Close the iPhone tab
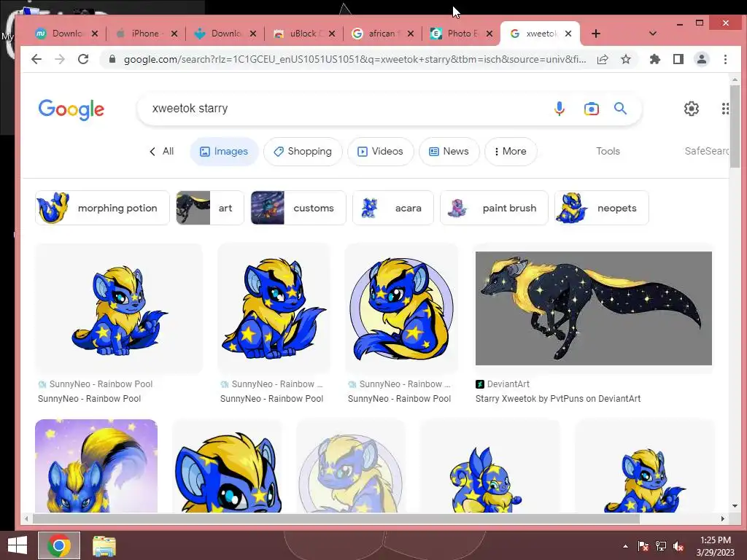747x560 pixels. 174,34
